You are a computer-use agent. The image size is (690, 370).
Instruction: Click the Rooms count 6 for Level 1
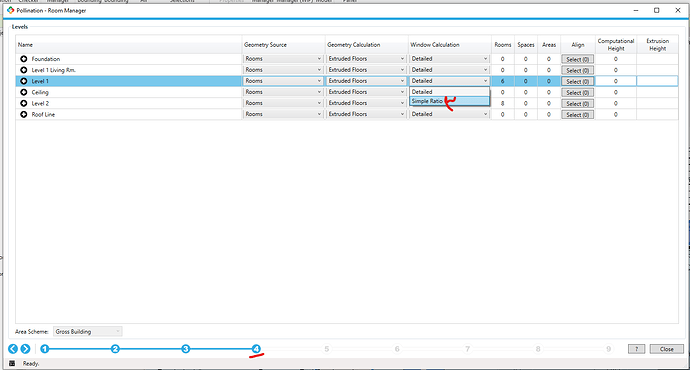pyautogui.click(x=503, y=81)
